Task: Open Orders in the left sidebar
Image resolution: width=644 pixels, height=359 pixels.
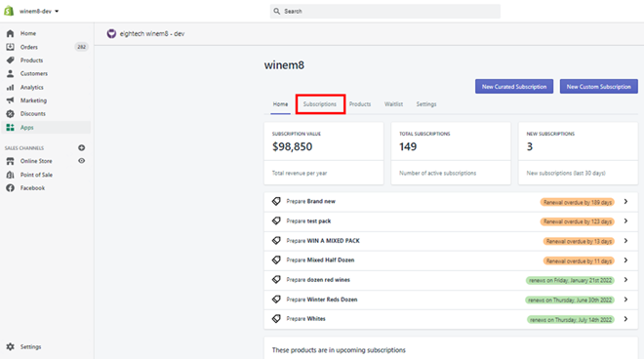Action: point(28,47)
